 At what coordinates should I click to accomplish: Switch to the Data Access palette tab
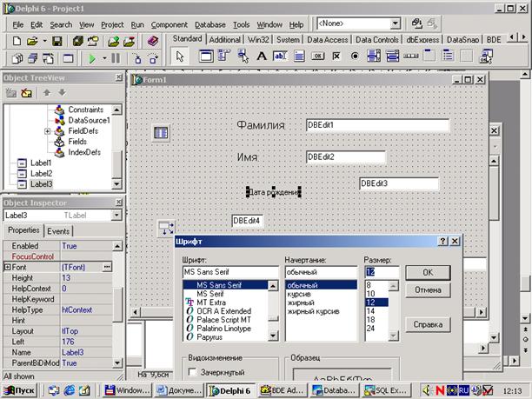click(328, 40)
